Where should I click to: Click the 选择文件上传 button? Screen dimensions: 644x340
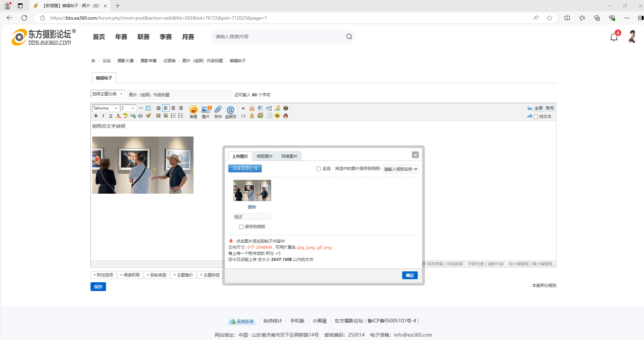[x=245, y=168]
